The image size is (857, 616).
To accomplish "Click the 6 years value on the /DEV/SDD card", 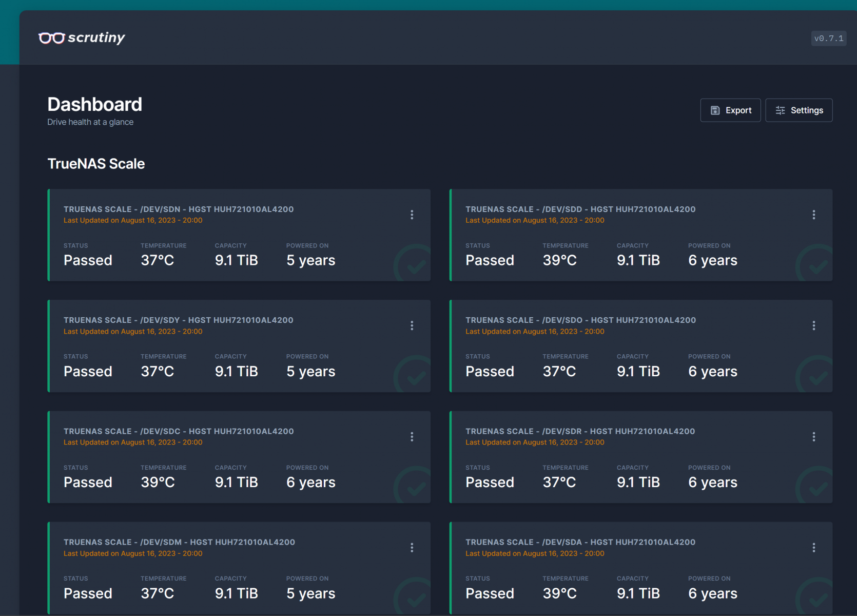I will pos(713,260).
